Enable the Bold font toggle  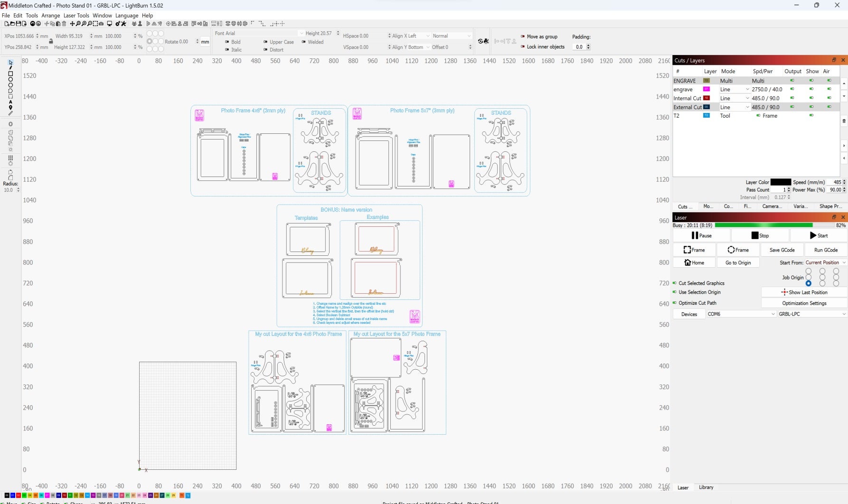tap(227, 42)
